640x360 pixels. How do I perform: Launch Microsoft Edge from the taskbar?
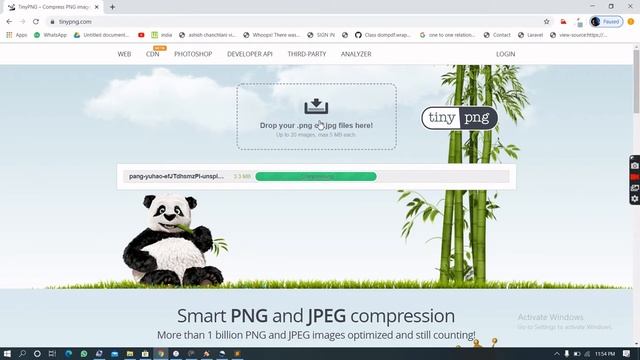coord(68,353)
